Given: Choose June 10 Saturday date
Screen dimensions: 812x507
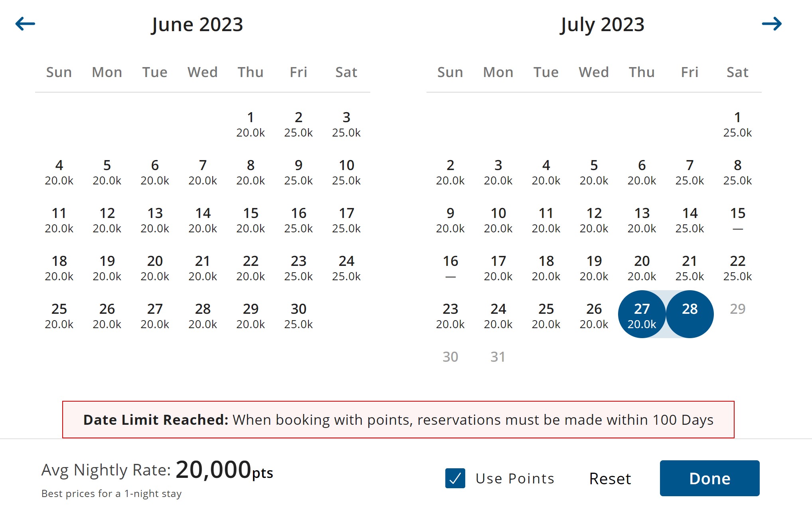Looking at the screenshot, I should 346,172.
